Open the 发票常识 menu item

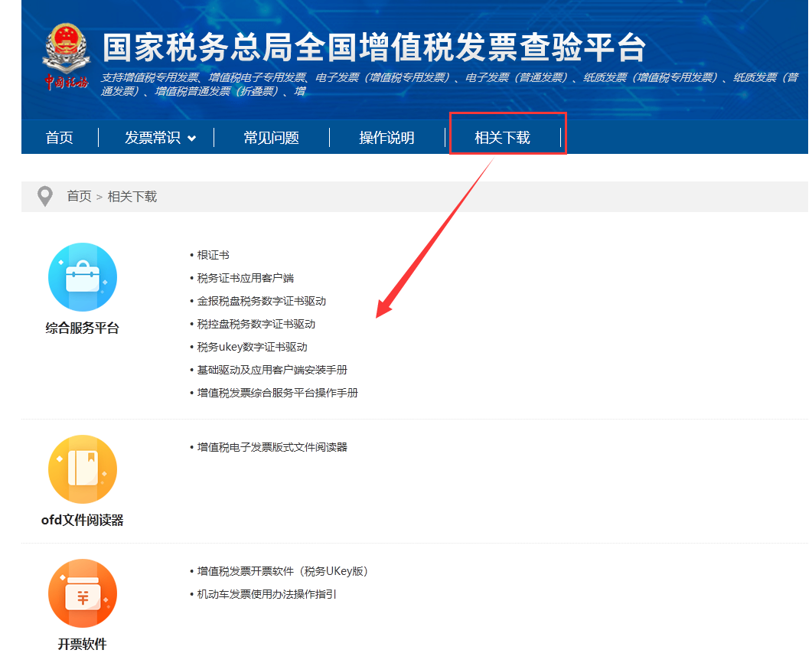(x=152, y=138)
